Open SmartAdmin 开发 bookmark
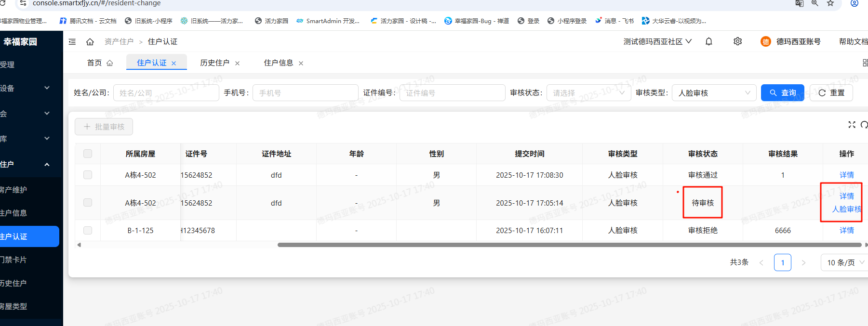The width and height of the screenshot is (868, 326). [328, 21]
